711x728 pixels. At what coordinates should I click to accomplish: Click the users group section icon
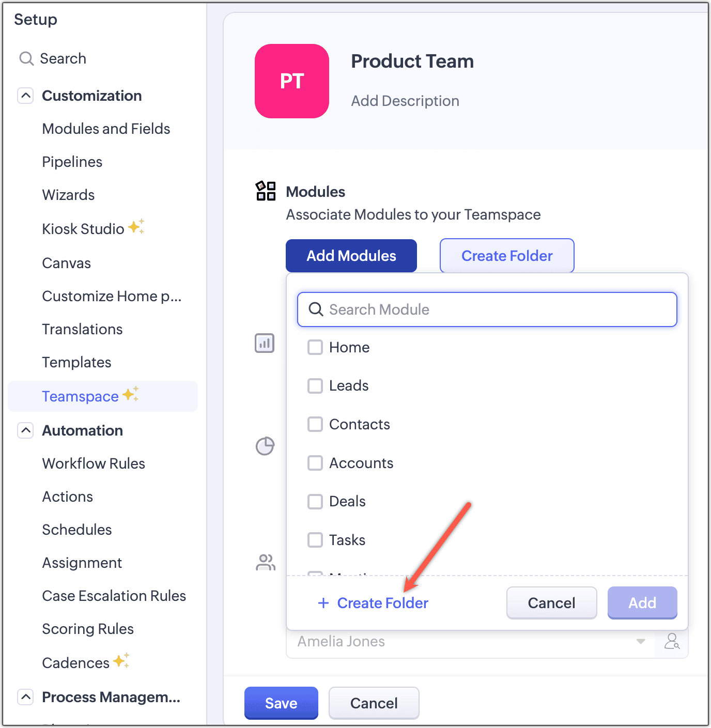click(x=266, y=562)
